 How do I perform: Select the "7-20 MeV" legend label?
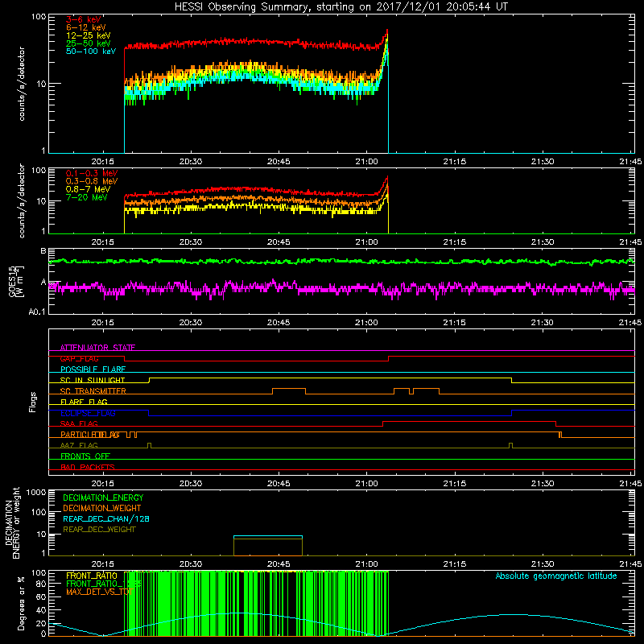coord(86,197)
